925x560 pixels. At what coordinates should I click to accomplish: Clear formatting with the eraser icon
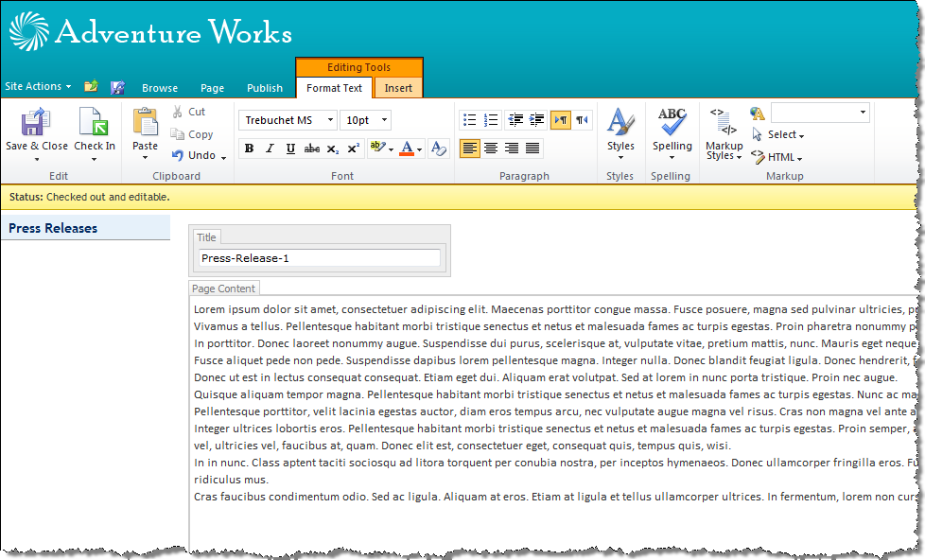pyautogui.click(x=438, y=149)
